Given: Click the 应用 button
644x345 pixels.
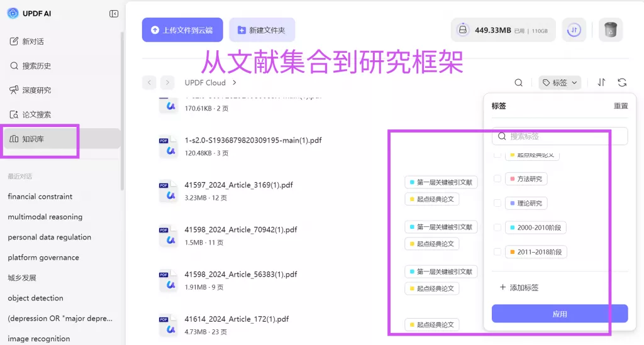Looking at the screenshot, I should (x=559, y=314).
